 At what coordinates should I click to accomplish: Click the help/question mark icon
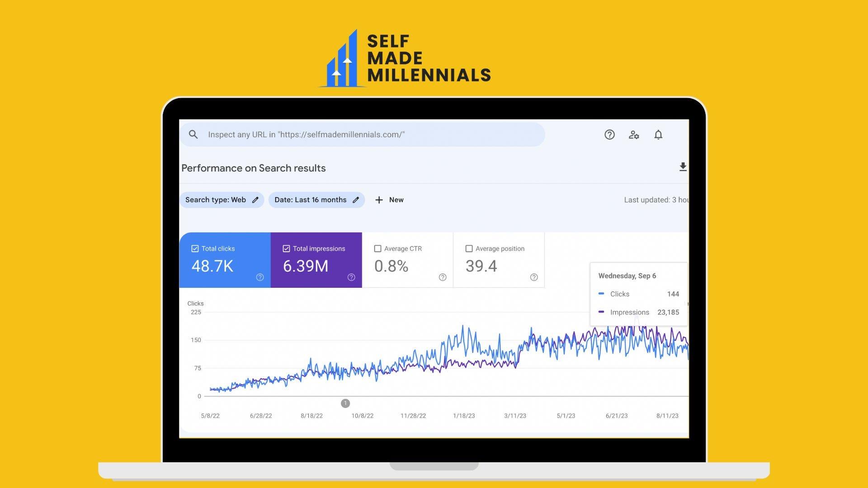tap(609, 134)
